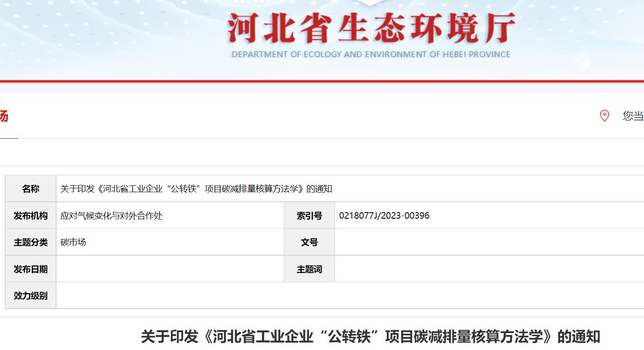Image resolution: width=644 pixels, height=350 pixels.
Task: Click the 碳市场 category value
Action: [x=73, y=242]
